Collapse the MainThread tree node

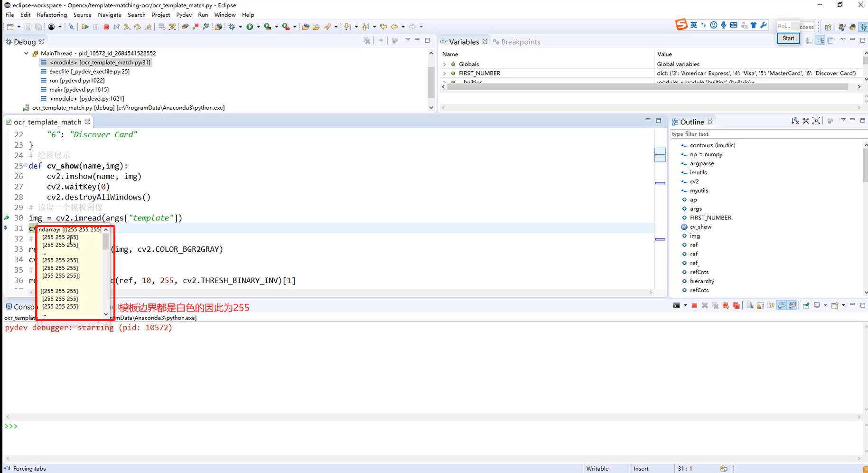[26, 53]
